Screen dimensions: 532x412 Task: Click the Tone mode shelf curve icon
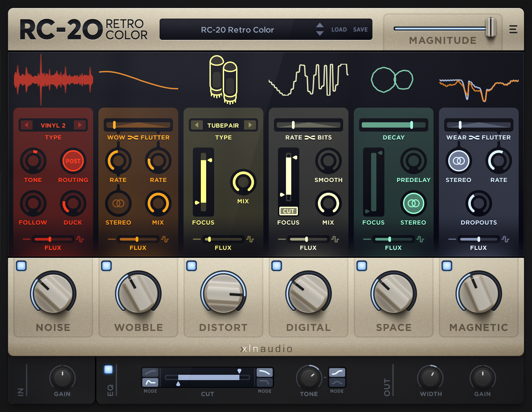(337, 372)
